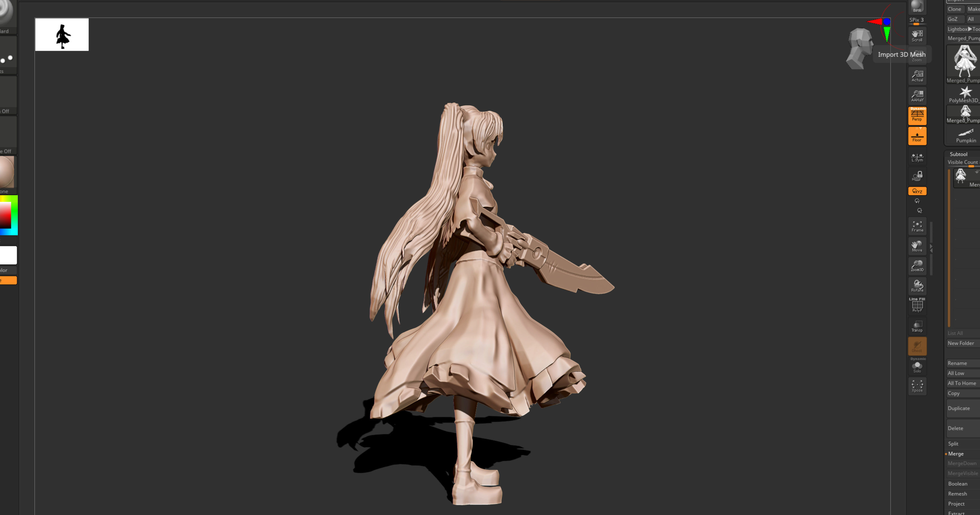Viewport: 980px width, 515px height.
Task: Click the white main color swatch
Action: (x=8, y=255)
